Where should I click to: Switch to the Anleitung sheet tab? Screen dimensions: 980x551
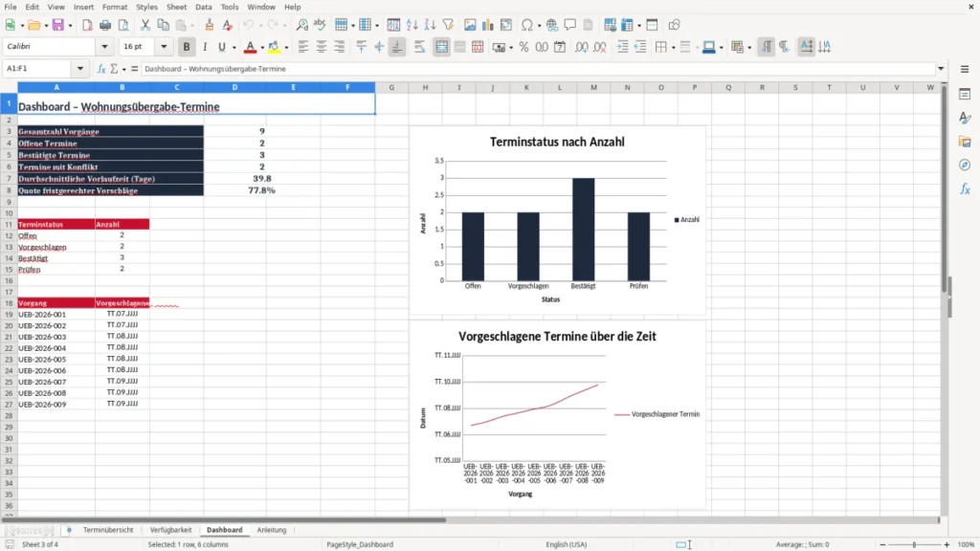point(271,530)
